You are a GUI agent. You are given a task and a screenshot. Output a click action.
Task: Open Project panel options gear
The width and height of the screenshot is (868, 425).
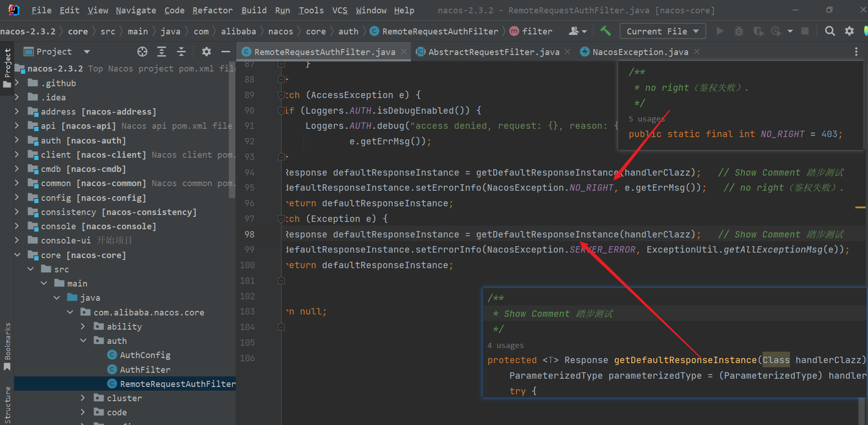tap(206, 52)
